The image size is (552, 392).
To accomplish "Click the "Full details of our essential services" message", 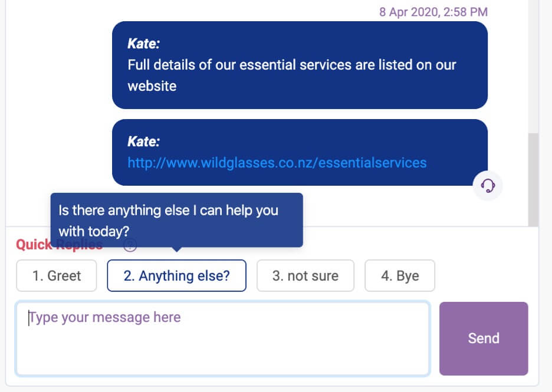I will 292,65.
